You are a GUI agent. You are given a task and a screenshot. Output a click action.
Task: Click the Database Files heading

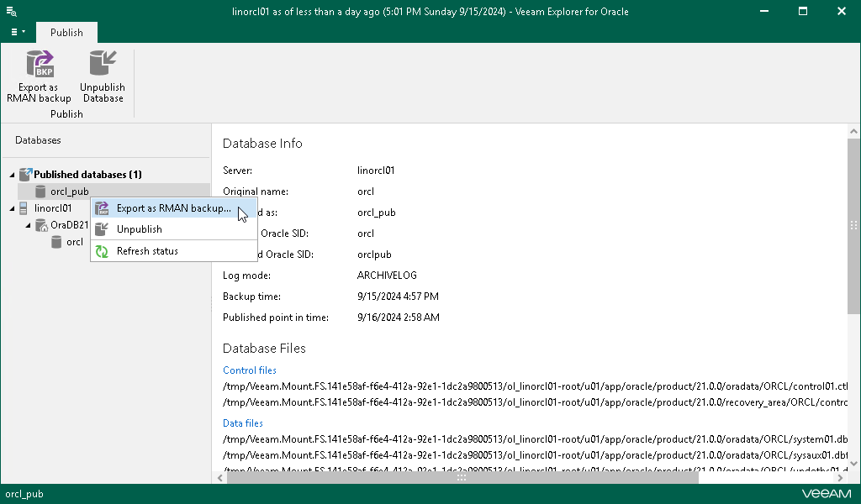click(264, 349)
